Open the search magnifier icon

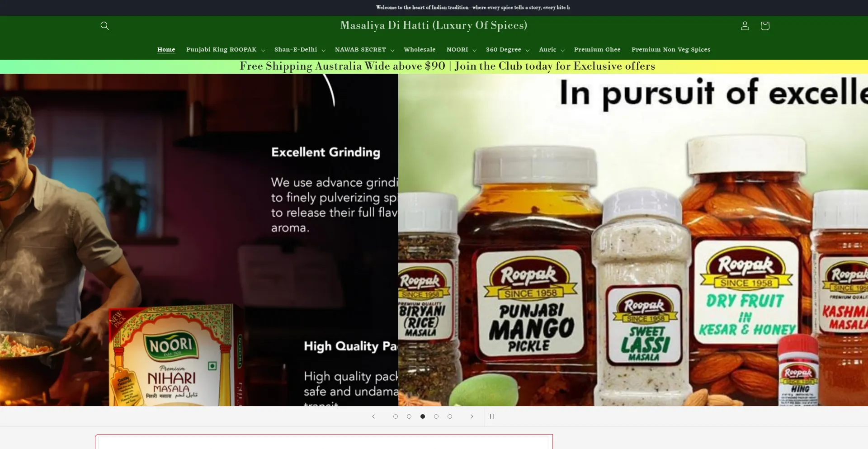coord(105,26)
